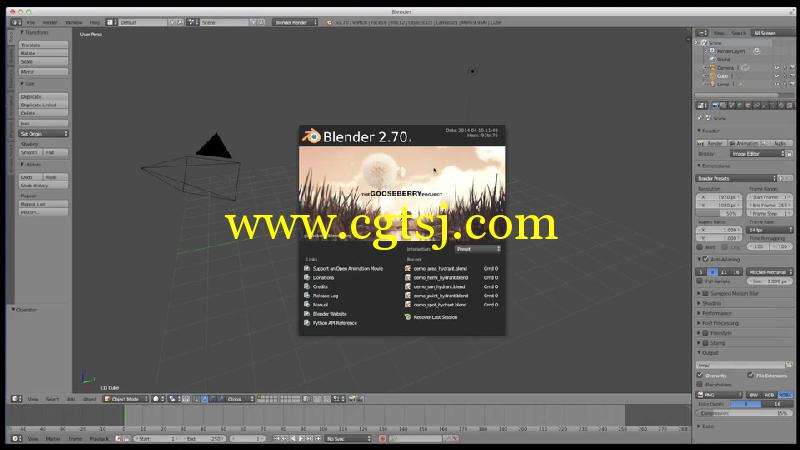Click the pivot point selector icon
This screenshot has width=800, height=450.
coord(172,399)
